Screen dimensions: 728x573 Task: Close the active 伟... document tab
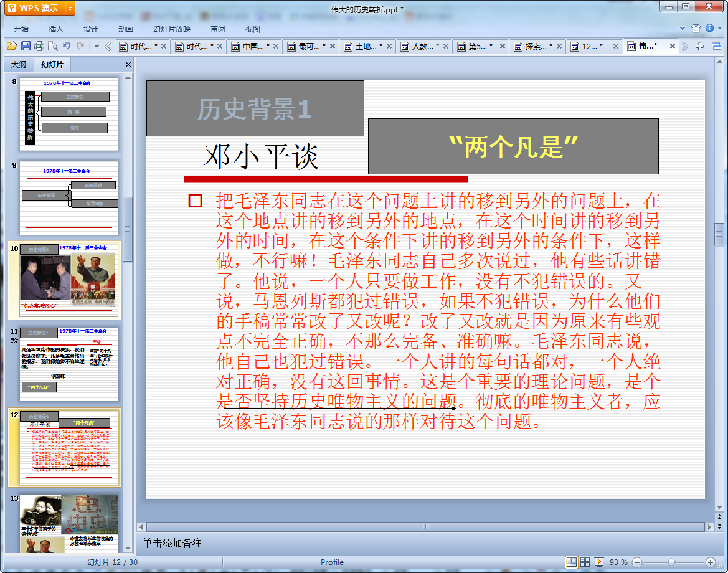point(673,47)
